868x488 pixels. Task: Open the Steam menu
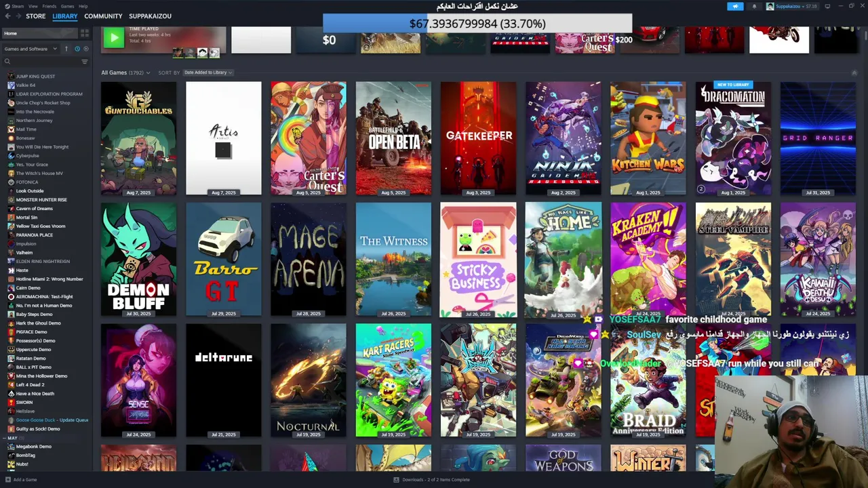[x=18, y=6]
